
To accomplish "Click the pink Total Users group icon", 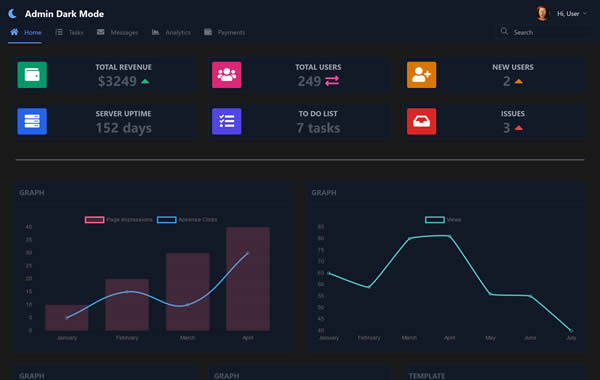I will [x=227, y=75].
